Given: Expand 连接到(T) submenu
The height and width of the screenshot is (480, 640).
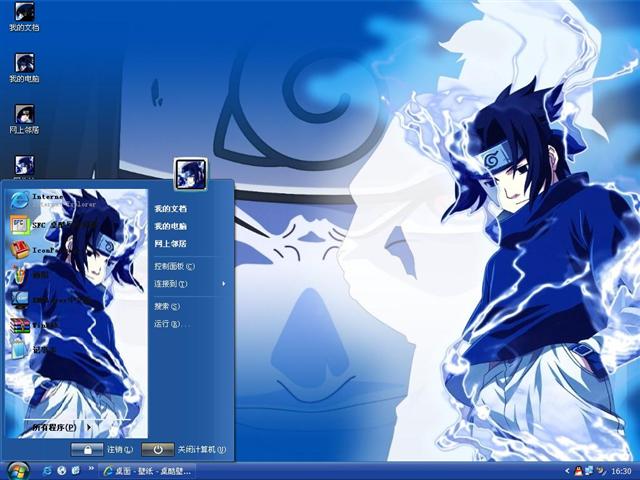Looking at the screenshot, I should 190,284.
